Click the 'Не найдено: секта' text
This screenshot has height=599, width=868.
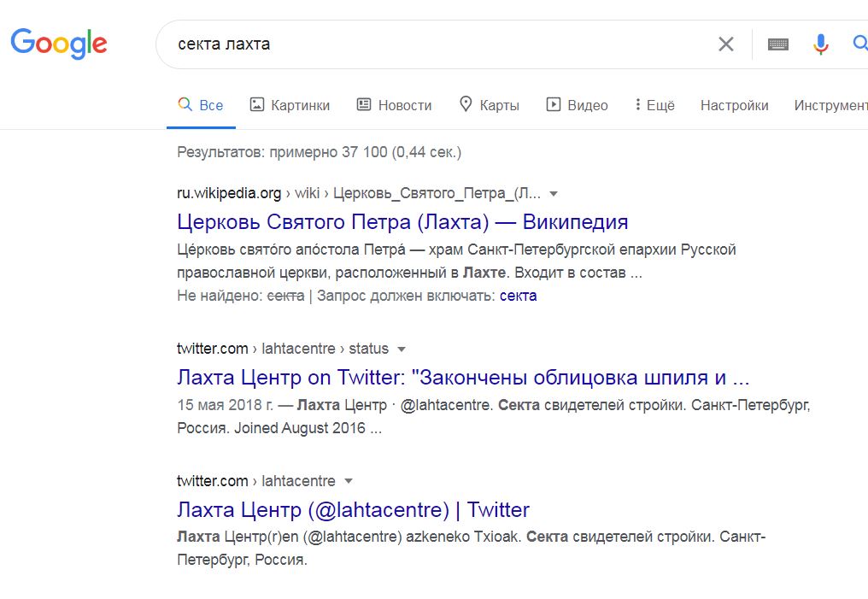click(240, 296)
